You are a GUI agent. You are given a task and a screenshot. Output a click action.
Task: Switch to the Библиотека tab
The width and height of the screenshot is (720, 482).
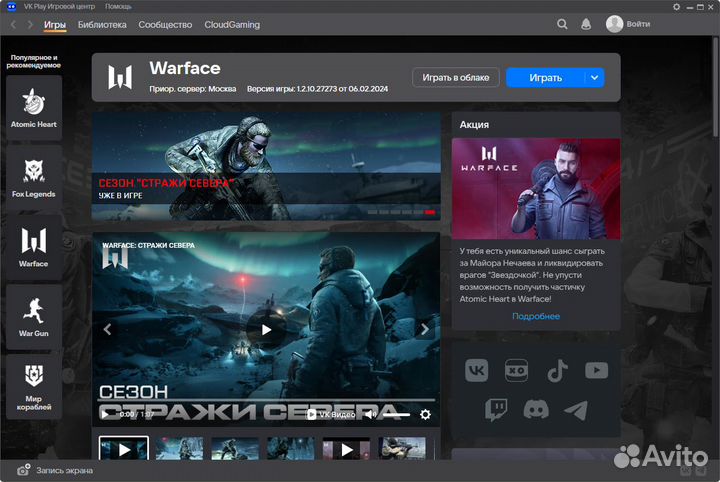pos(102,24)
